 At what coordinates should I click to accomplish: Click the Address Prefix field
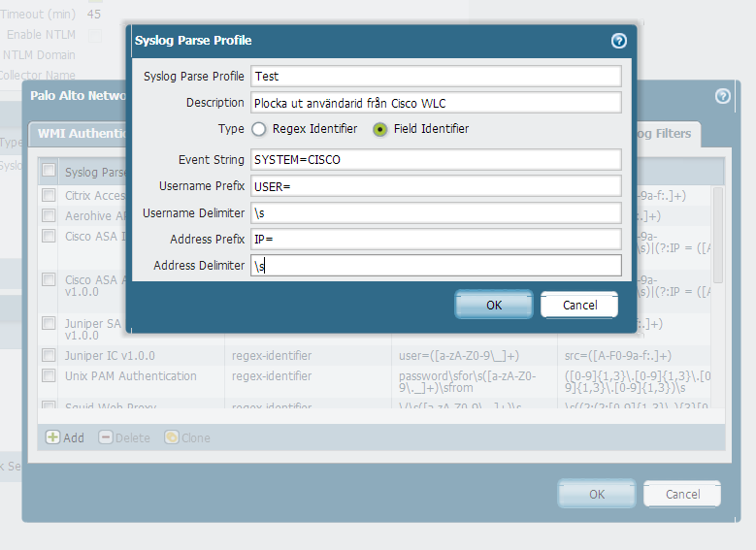(436, 239)
